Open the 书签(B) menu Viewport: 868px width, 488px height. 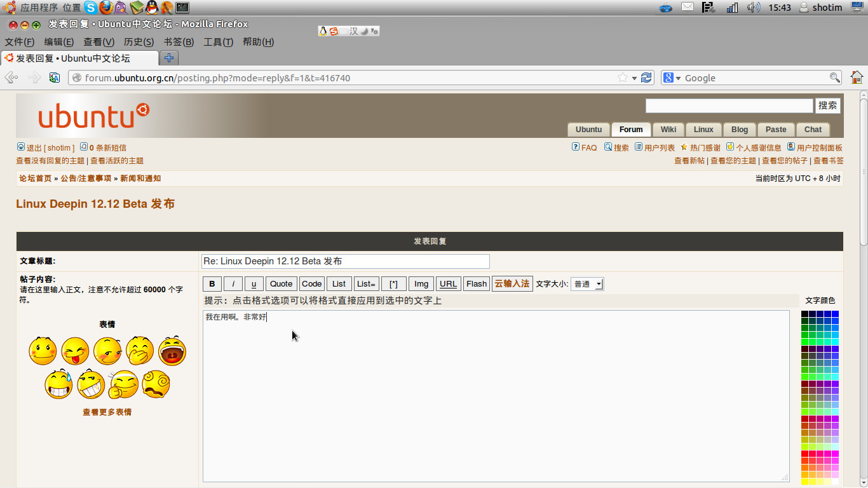(179, 42)
